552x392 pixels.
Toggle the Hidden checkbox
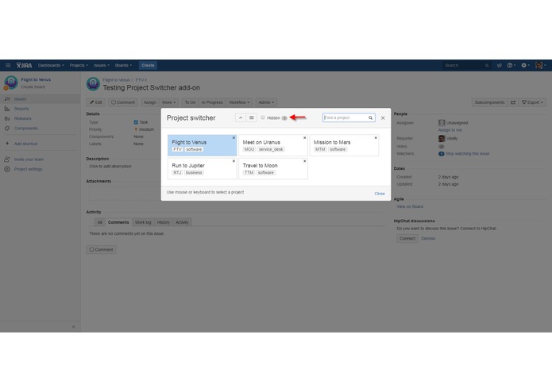(263, 117)
